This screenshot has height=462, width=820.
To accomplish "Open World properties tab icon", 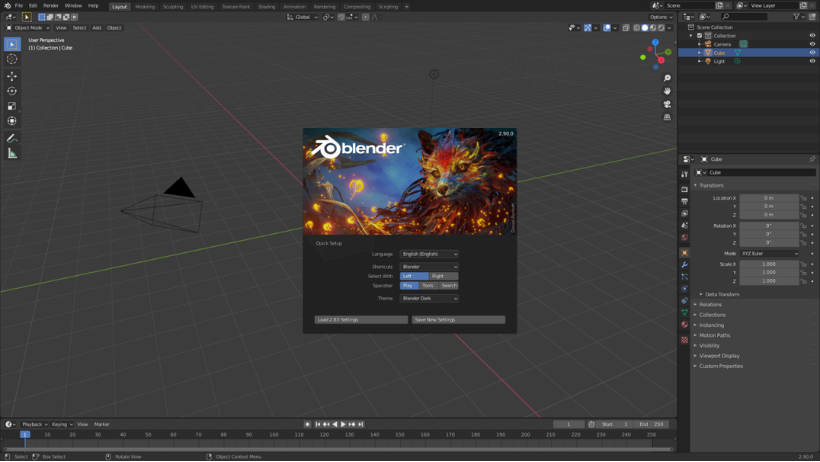I will click(x=685, y=237).
